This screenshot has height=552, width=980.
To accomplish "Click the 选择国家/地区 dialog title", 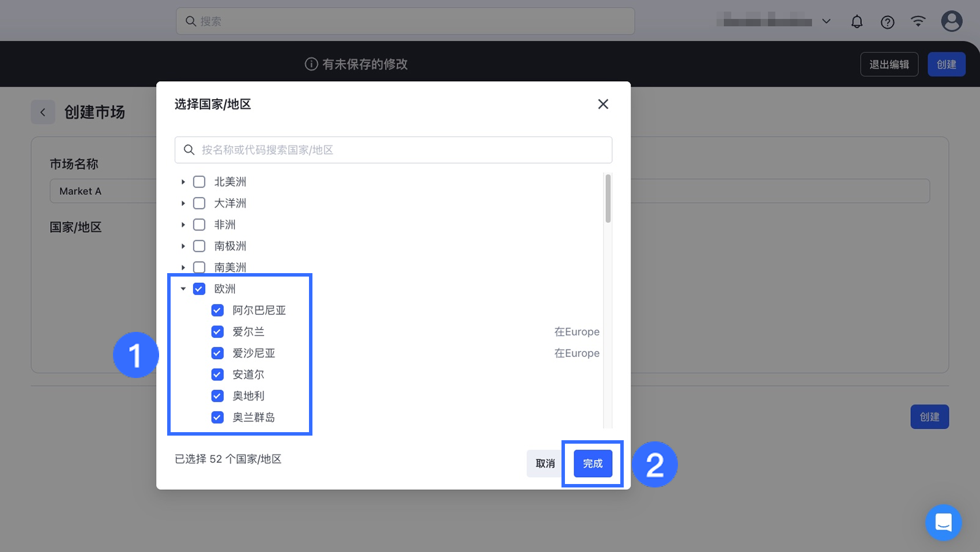I will [213, 104].
